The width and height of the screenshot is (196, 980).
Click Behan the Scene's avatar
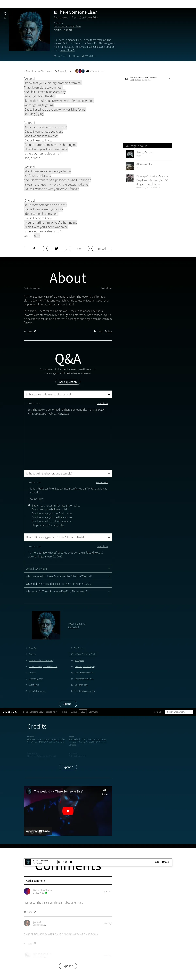(27, 891)
